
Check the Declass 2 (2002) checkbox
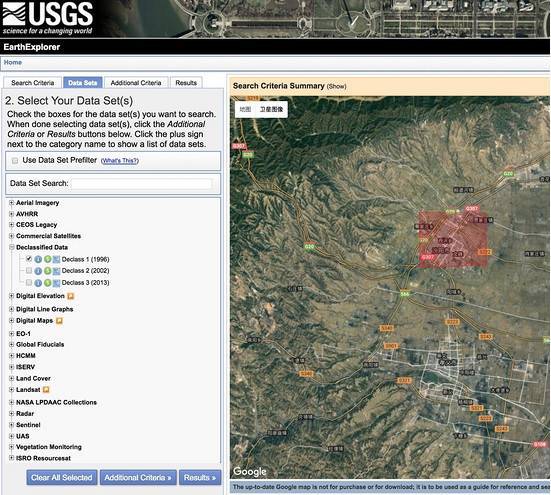[29, 271]
